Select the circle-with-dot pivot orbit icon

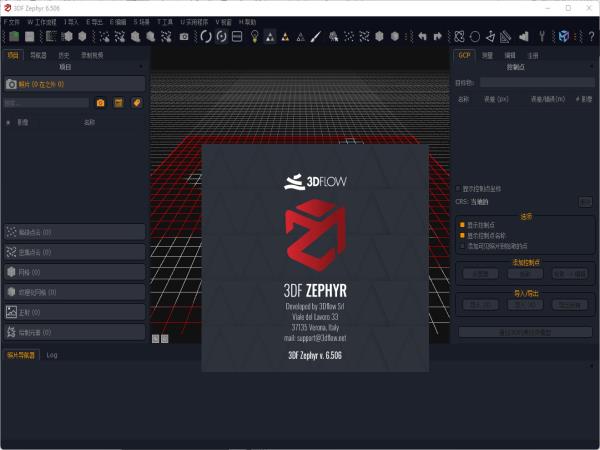coord(222,37)
